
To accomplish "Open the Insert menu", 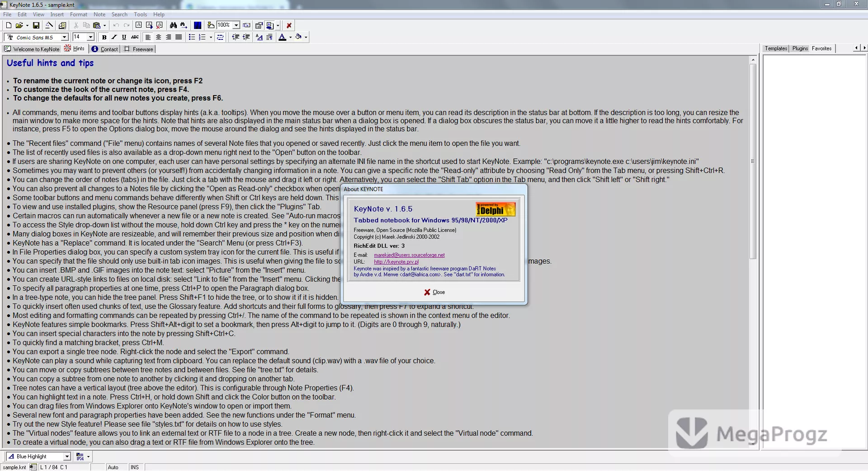I will coord(57,14).
